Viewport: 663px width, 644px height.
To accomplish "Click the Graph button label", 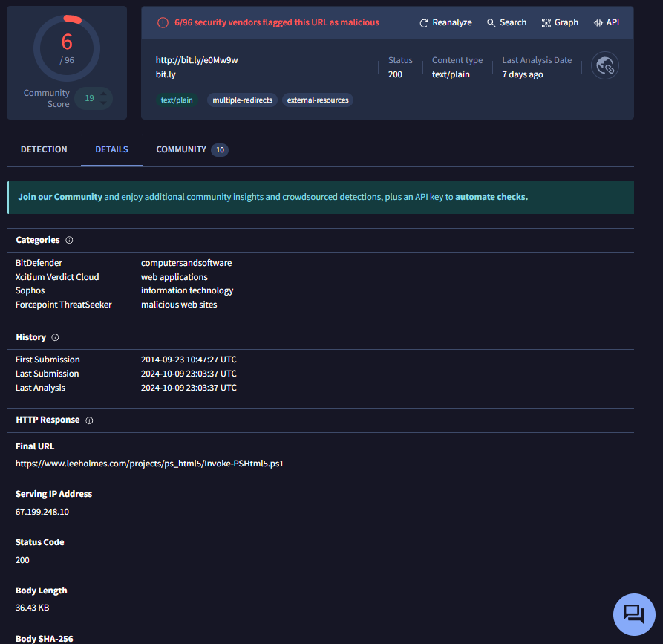I will 566,22.
